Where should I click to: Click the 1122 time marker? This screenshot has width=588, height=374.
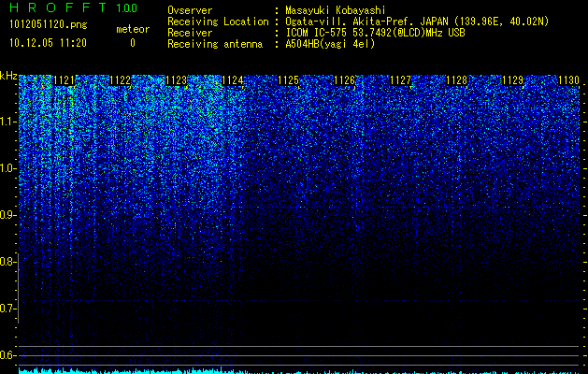coord(120,80)
